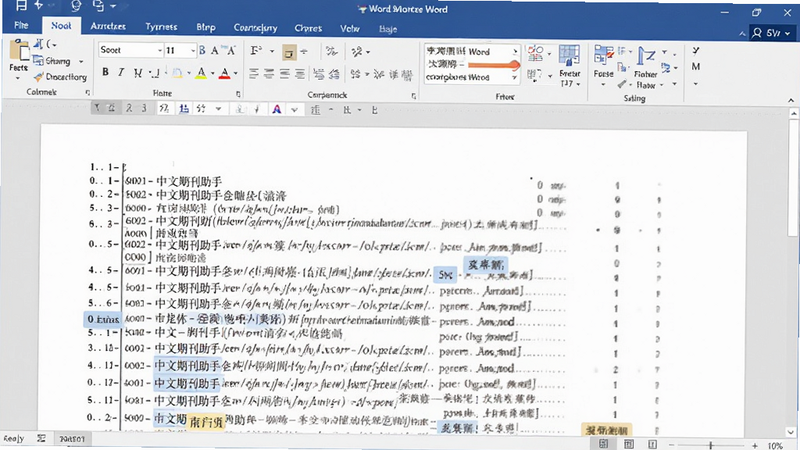Click the larger A grow-font icon
Screen dimensions: 800x450
(215, 50)
